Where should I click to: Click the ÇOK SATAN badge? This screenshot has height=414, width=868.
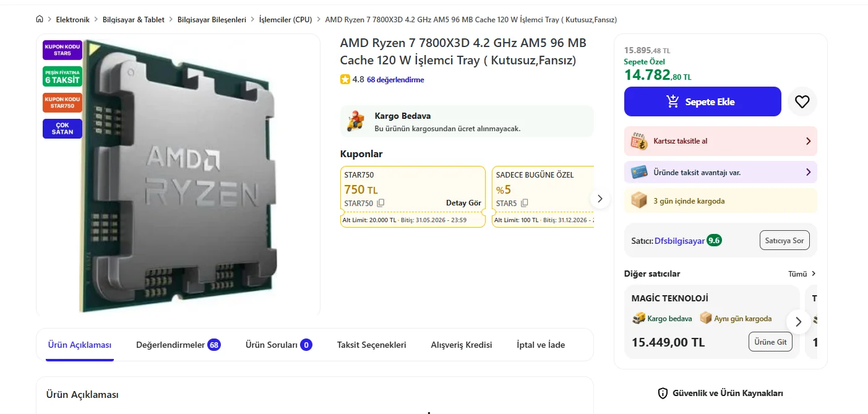click(x=62, y=129)
